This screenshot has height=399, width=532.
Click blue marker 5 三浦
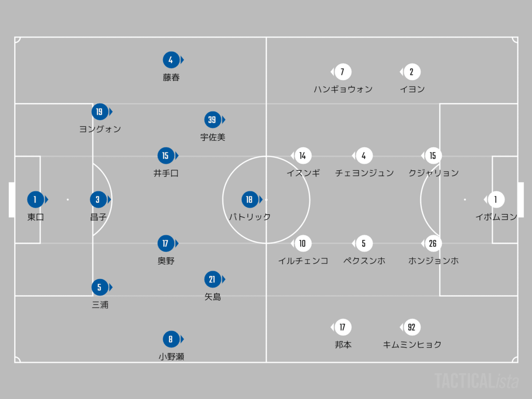[x=99, y=287]
